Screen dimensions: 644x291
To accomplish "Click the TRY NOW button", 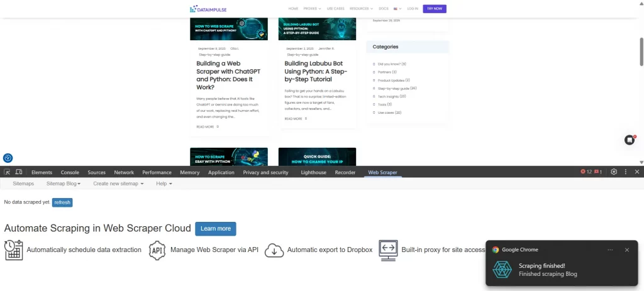I will [x=435, y=9].
